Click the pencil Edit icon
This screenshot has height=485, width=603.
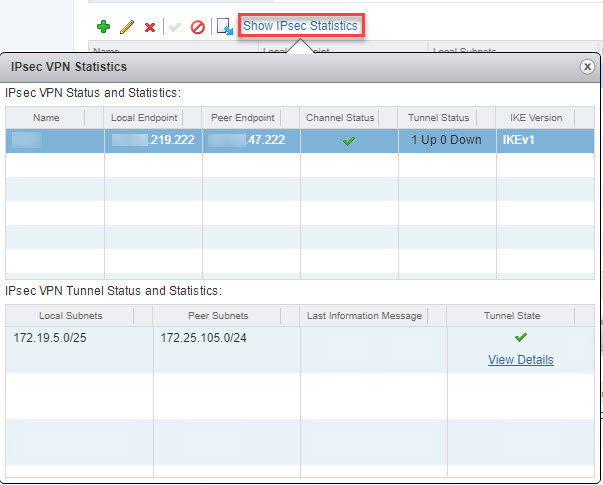tap(127, 26)
